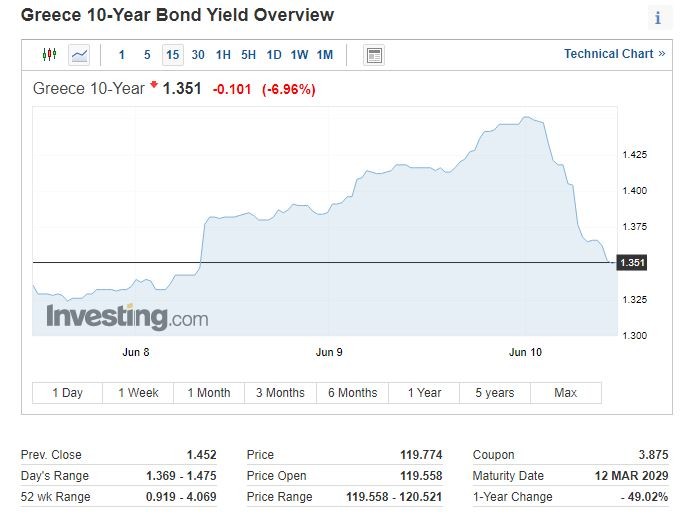
Task: Choose the 1H chart interval
Action: coord(223,55)
